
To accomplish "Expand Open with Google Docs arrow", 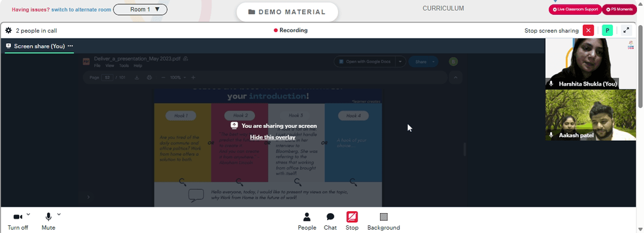I will click(401, 62).
